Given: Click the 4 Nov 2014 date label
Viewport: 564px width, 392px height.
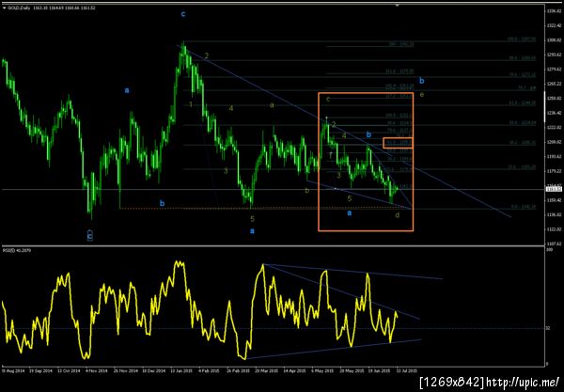Looking at the screenshot, I should [x=97, y=370].
